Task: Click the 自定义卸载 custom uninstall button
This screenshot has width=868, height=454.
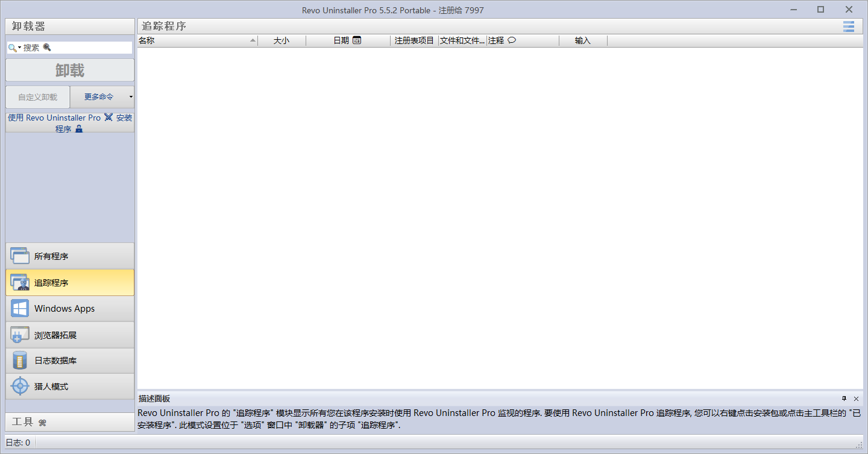Action: 38,97
